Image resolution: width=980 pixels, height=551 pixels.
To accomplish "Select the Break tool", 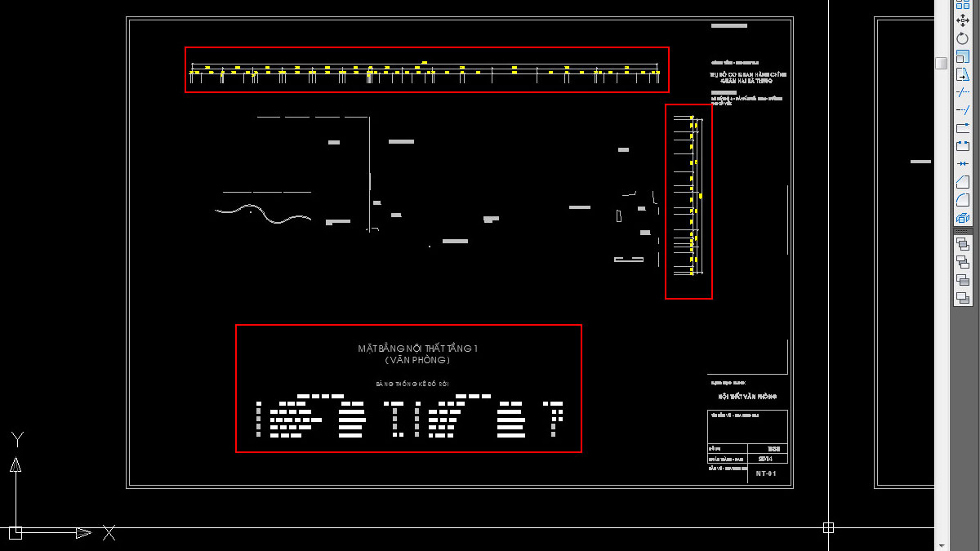I will 963,146.
